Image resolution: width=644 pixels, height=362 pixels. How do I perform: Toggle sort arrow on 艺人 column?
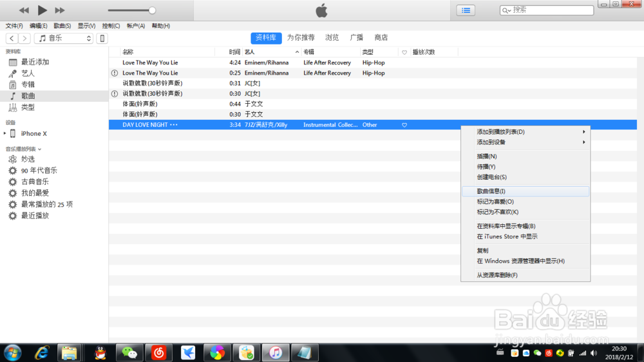[x=297, y=52]
